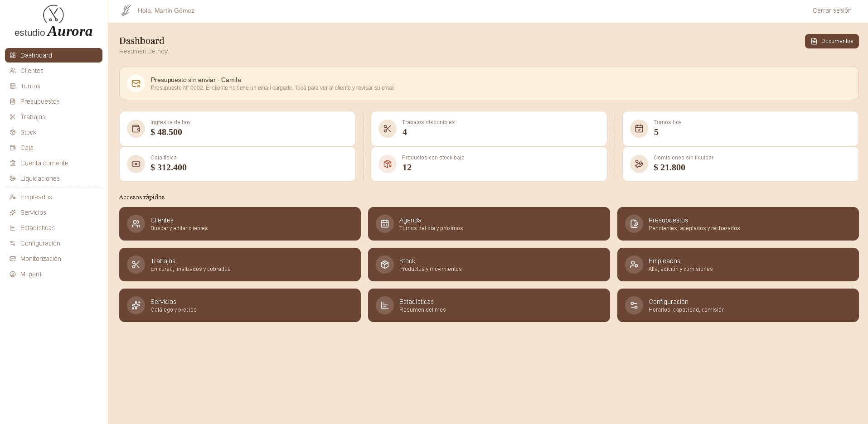
Task: Click the $ 312.400 Caja física value
Action: pyautogui.click(x=169, y=168)
